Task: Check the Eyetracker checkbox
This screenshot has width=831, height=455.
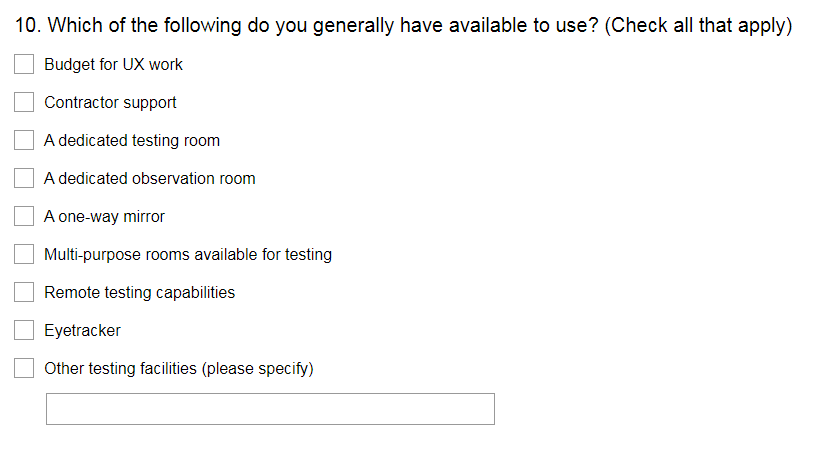Action: click(x=24, y=331)
